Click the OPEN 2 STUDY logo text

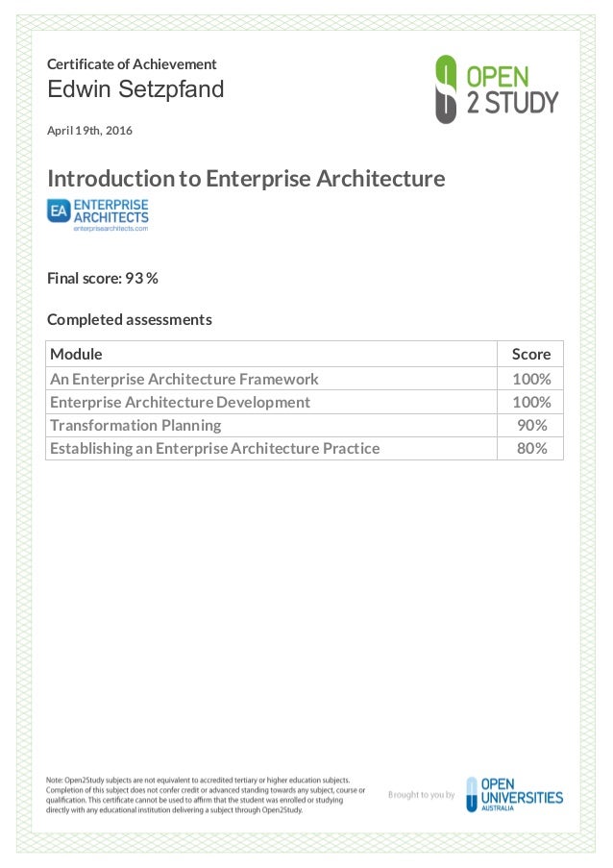click(512, 90)
